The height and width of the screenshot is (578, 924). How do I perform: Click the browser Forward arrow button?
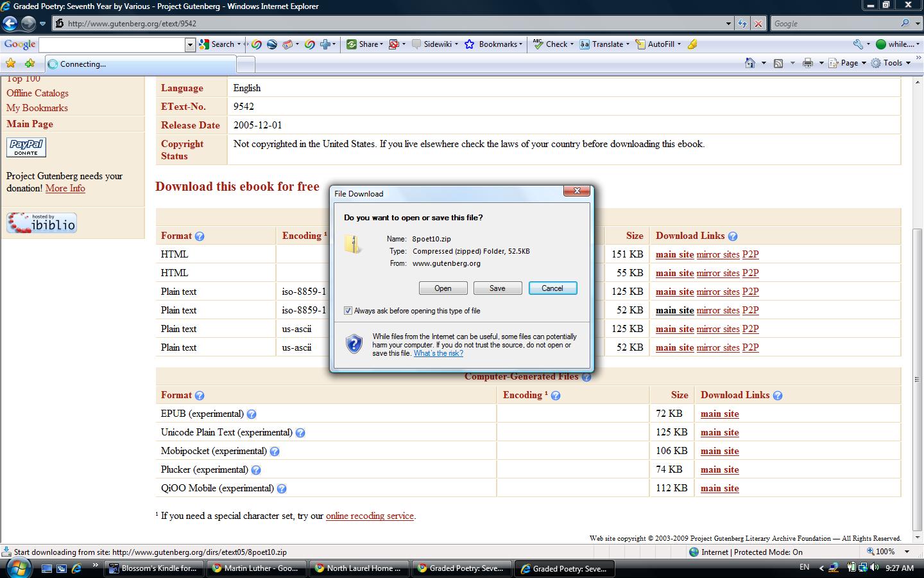click(x=28, y=24)
